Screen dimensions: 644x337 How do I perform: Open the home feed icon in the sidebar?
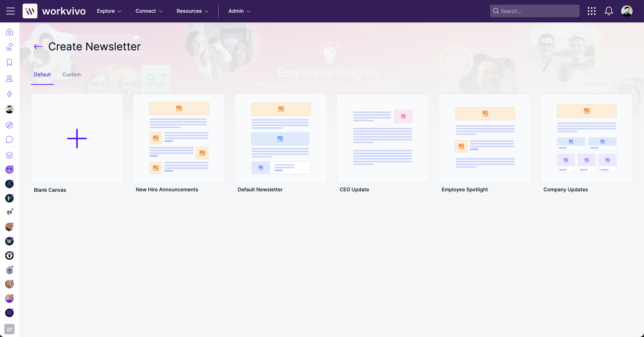[9, 32]
